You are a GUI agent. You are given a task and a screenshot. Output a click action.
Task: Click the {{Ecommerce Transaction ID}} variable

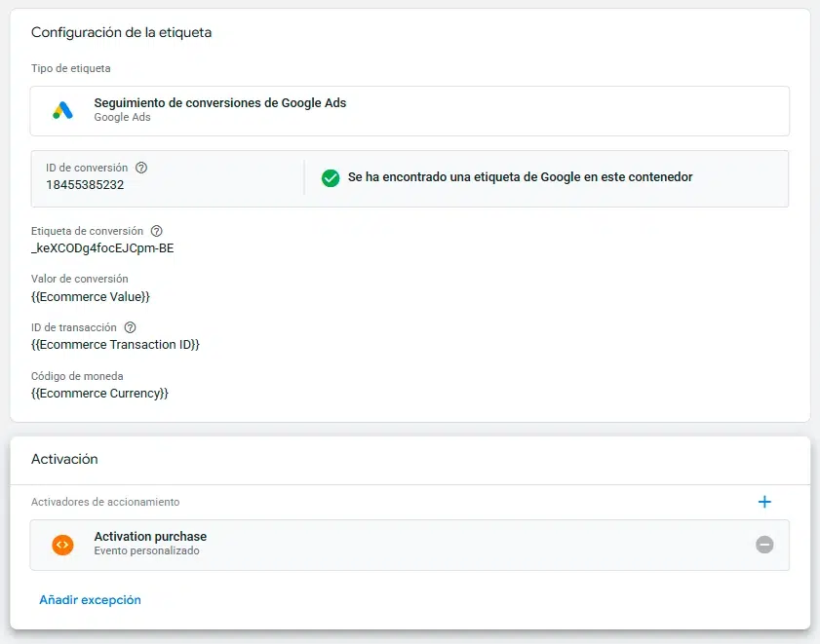pos(116,345)
